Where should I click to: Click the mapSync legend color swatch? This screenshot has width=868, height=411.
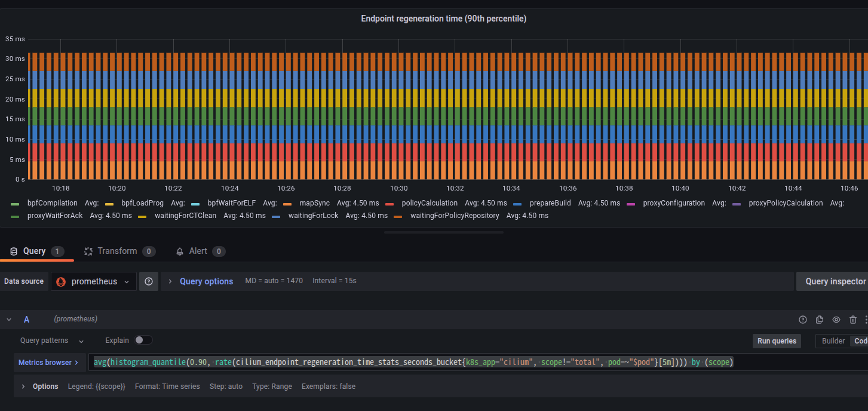[x=287, y=204]
